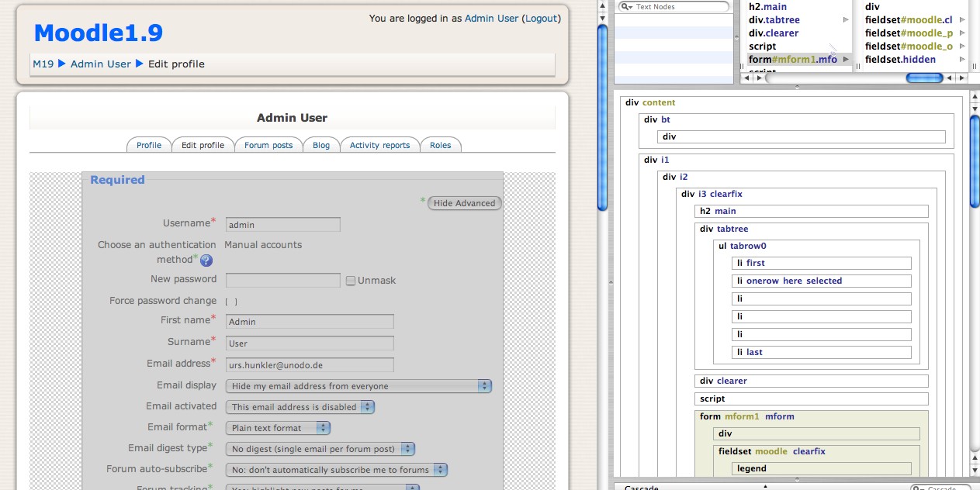Click into the Username field

(283, 225)
